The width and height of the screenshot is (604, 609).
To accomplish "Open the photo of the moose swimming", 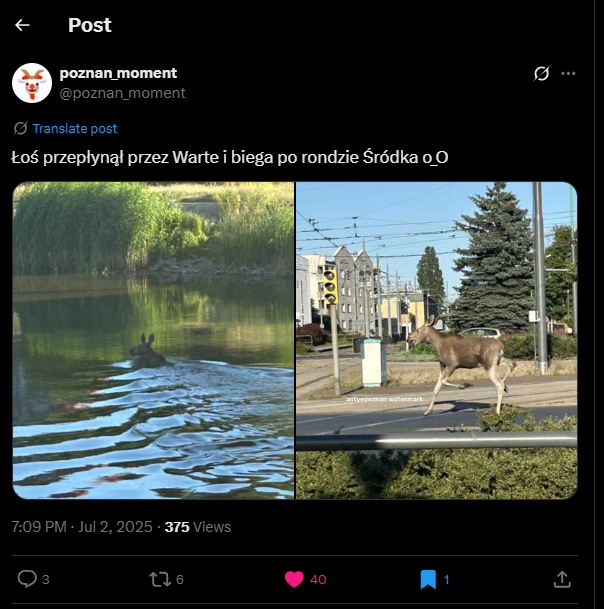I will click(154, 340).
